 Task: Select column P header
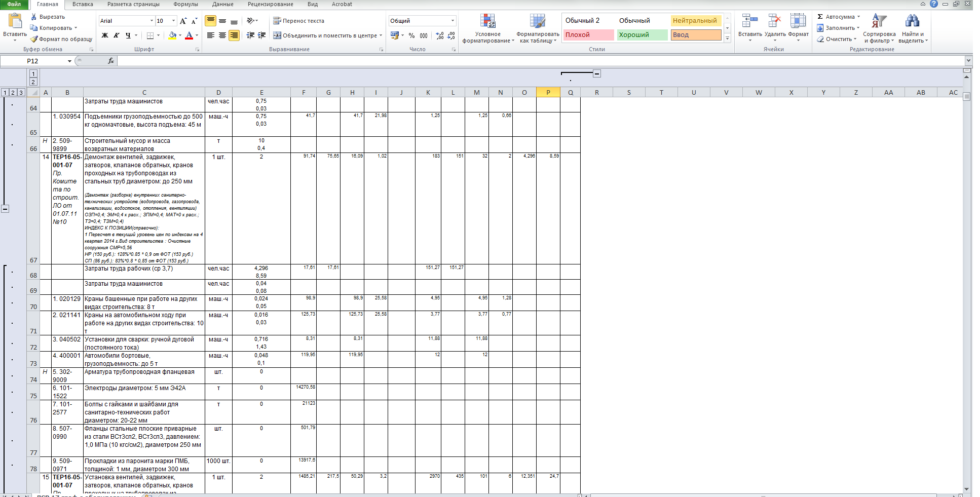coord(548,92)
